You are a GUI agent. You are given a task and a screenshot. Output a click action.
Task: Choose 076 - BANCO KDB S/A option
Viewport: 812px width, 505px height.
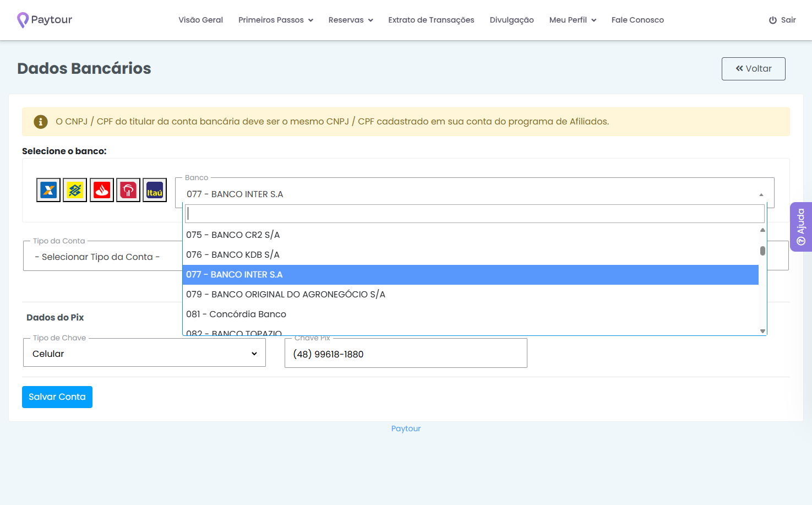pos(471,254)
